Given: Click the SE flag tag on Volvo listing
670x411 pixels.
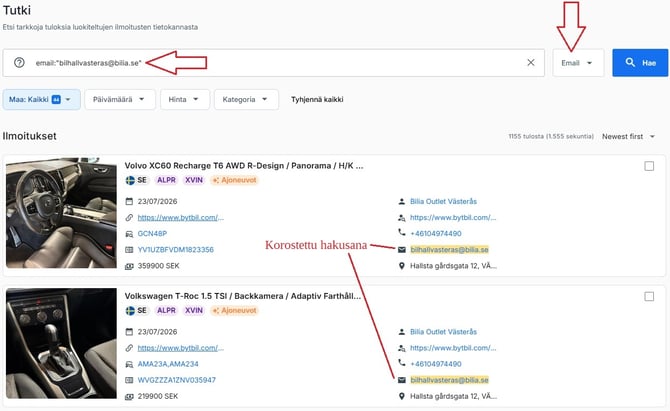Looking at the screenshot, I should (x=136, y=180).
